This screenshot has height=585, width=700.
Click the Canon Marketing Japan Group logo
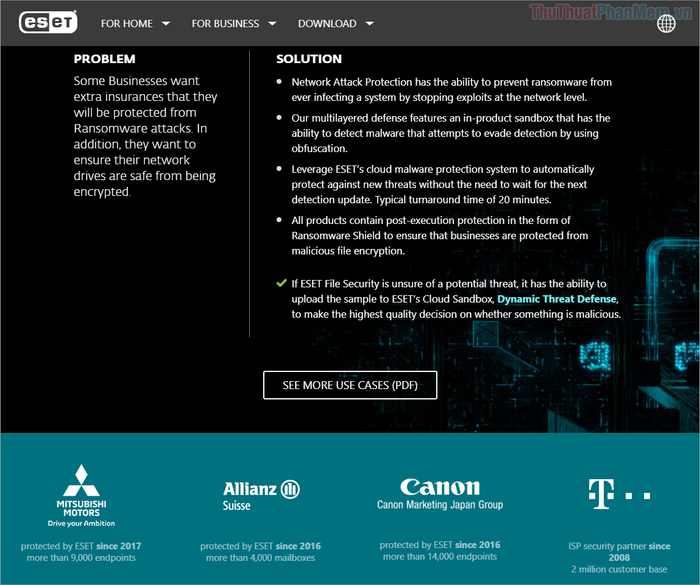point(440,493)
